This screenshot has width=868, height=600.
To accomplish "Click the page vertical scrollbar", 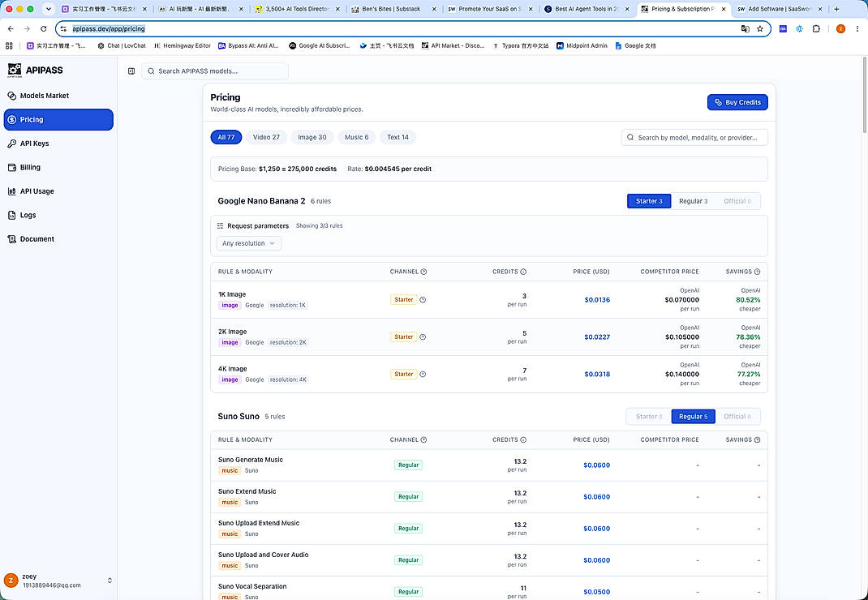I will pyautogui.click(x=864, y=94).
